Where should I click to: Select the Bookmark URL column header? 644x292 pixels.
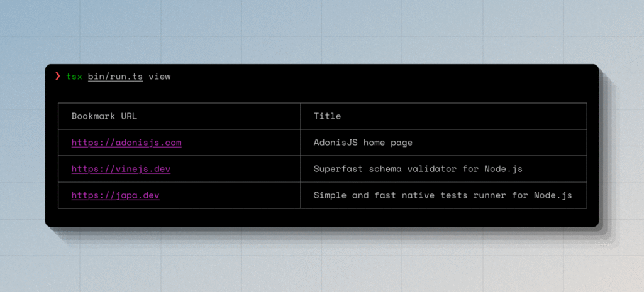point(104,116)
